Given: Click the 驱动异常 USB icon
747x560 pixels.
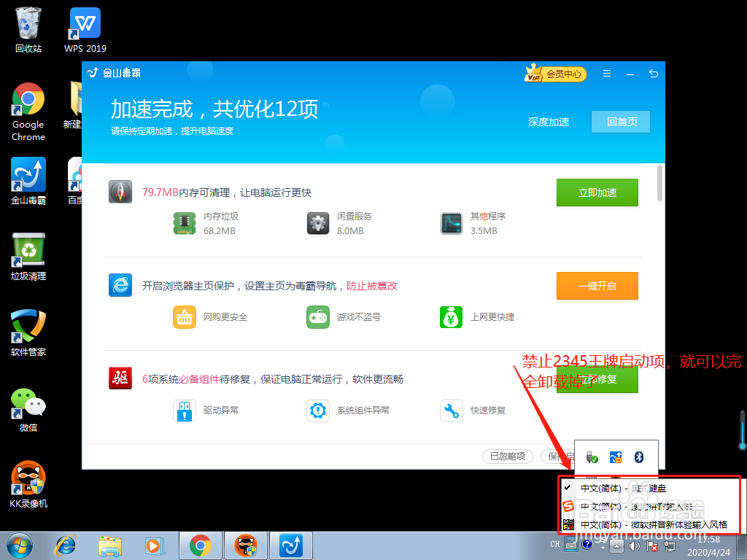Looking at the screenshot, I should tap(185, 411).
